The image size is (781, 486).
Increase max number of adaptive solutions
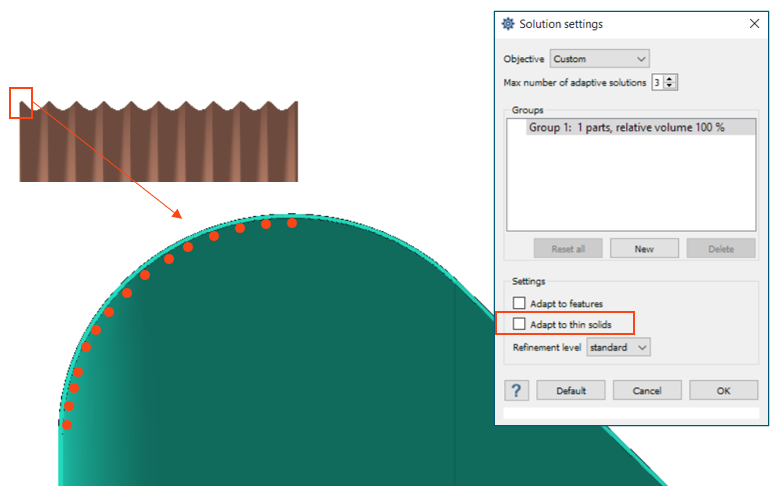670,79
